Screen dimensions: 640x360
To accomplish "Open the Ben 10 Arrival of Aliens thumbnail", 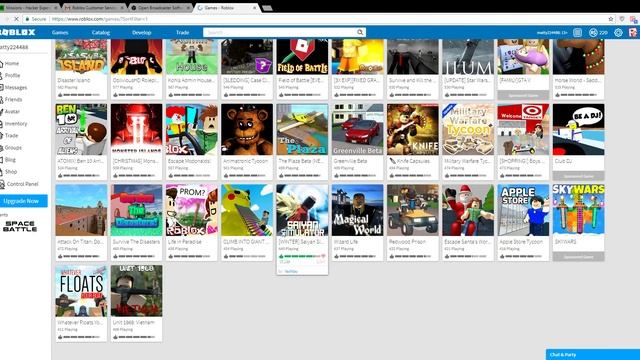I will point(81,129).
